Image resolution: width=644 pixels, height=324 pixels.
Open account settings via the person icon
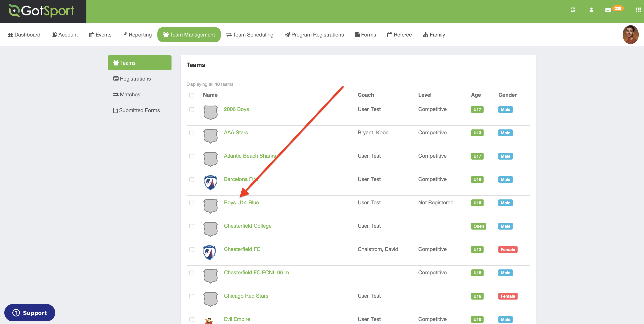point(592,10)
